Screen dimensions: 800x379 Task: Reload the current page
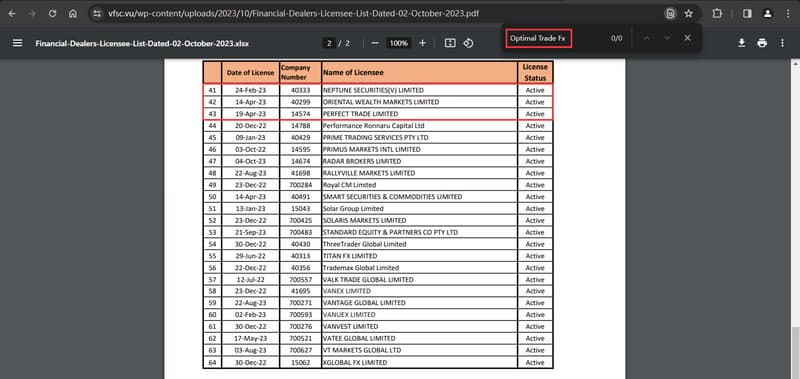(52, 14)
